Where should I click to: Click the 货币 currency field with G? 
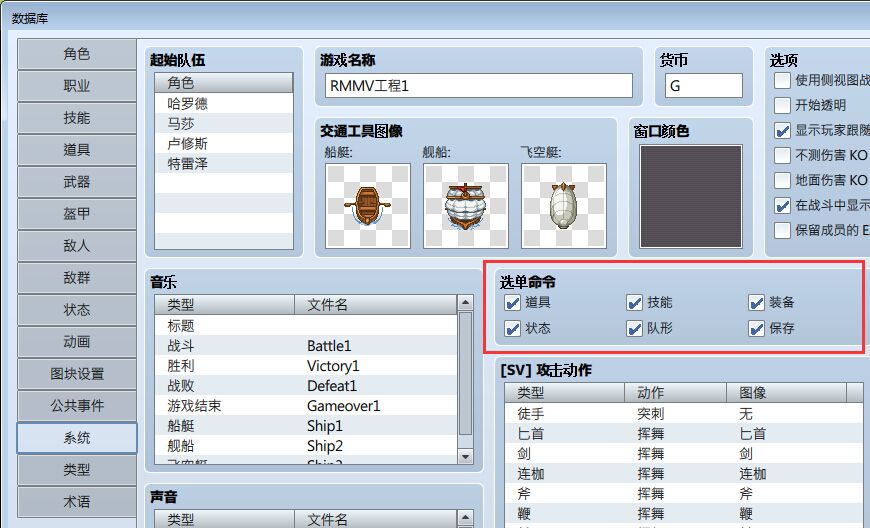tap(704, 86)
